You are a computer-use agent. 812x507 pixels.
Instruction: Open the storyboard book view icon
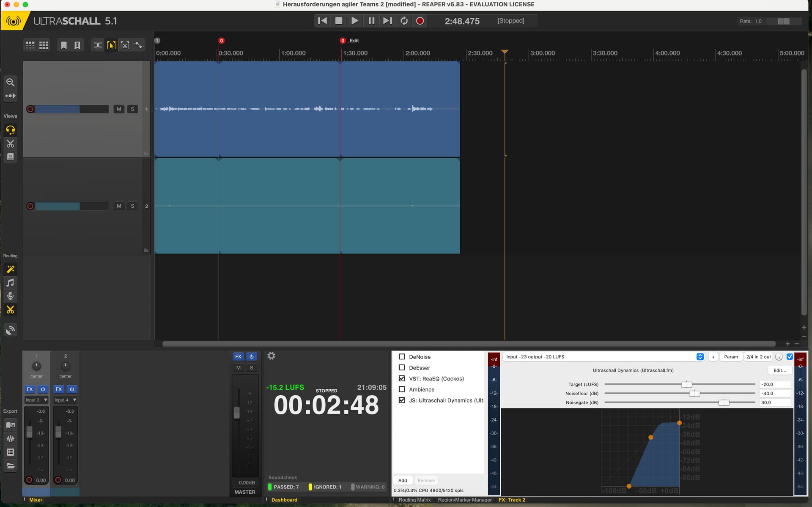click(11, 157)
